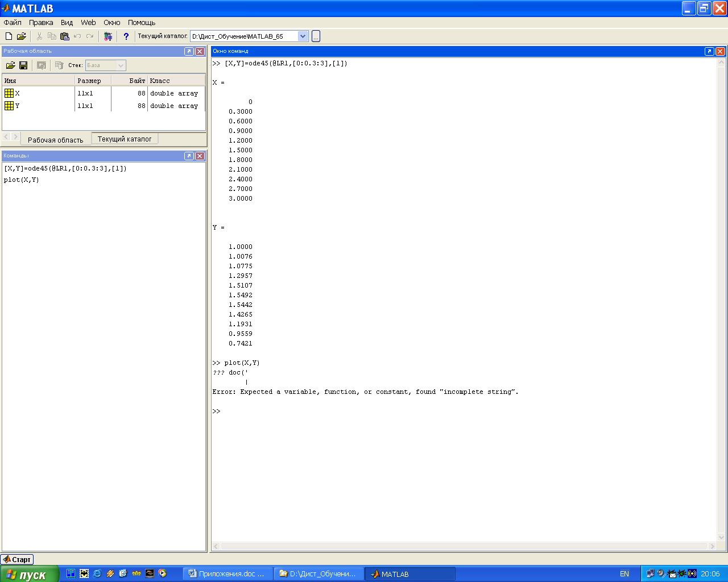
Task: Save the workspace with the floppy disk icon
Action: (x=23, y=65)
